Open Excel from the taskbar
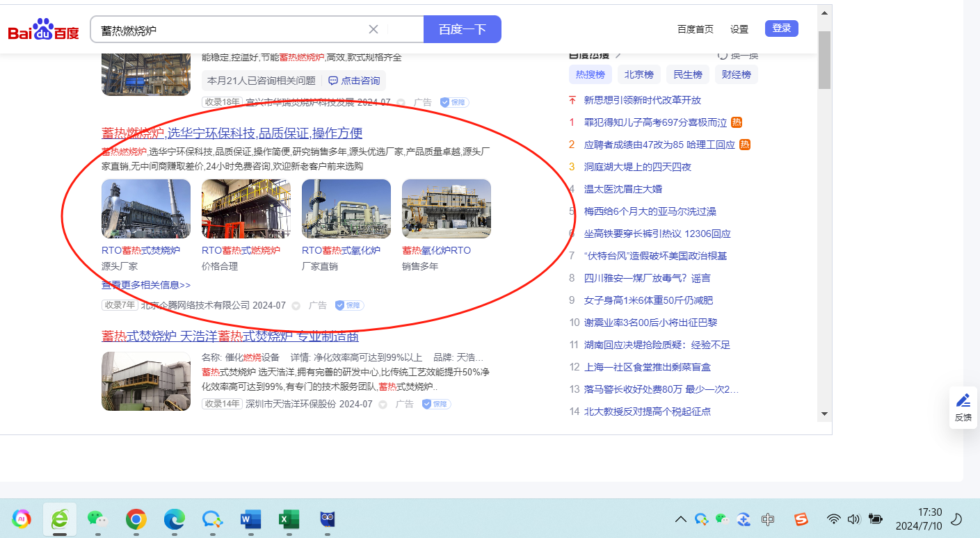Image resolution: width=980 pixels, height=538 pixels. (x=288, y=519)
